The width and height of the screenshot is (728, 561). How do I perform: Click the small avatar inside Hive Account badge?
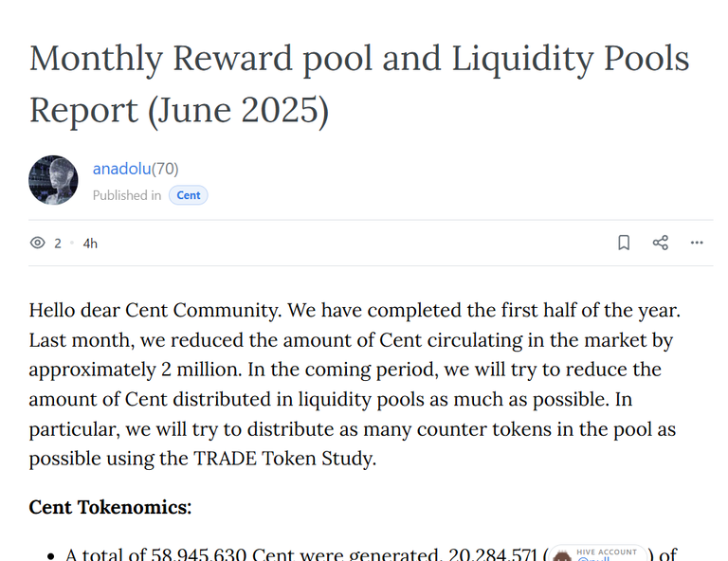point(562,556)
